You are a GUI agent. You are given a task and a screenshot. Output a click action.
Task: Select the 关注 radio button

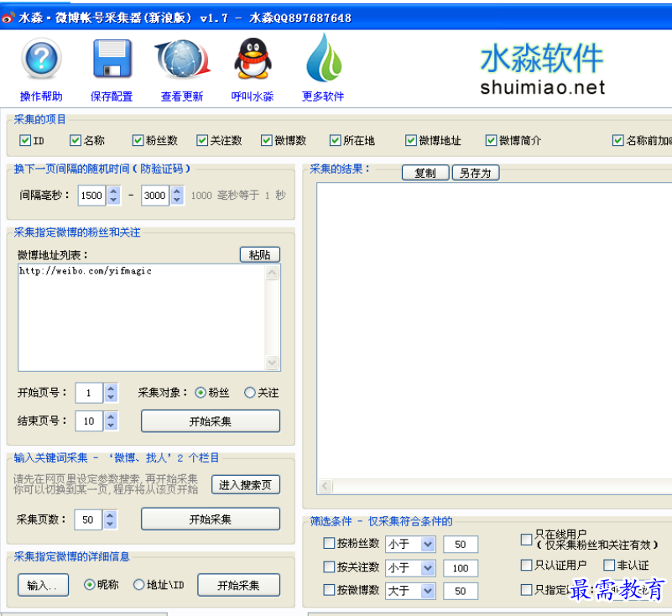point(249,392)
